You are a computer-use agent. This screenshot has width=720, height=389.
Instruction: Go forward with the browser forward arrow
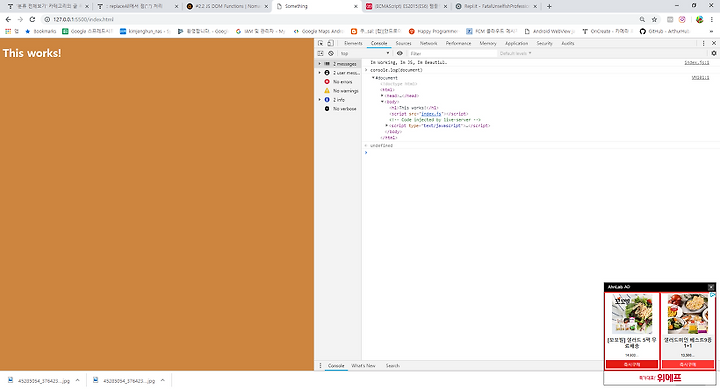(20, 19)
